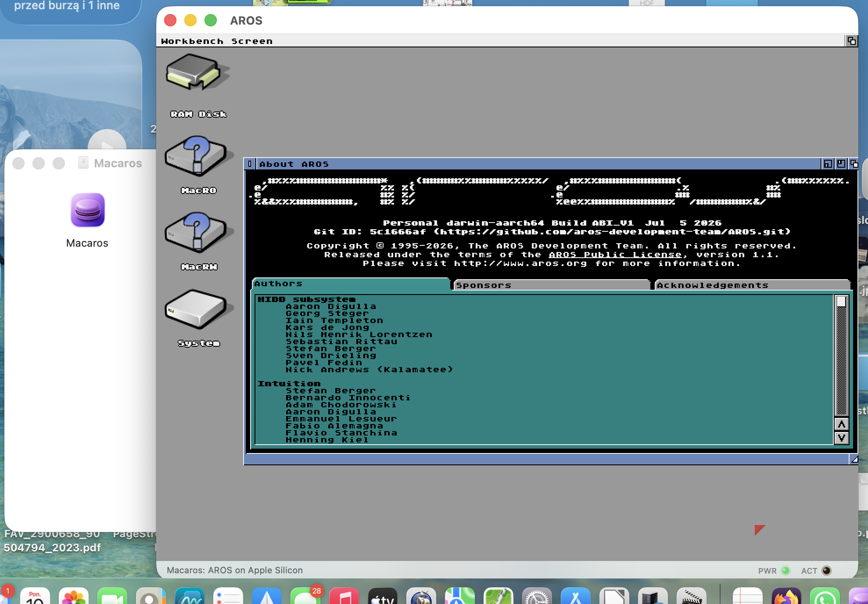Click author name 'Henning Kiel'
This screenshot has width=868, height=604.
point(327,440)
